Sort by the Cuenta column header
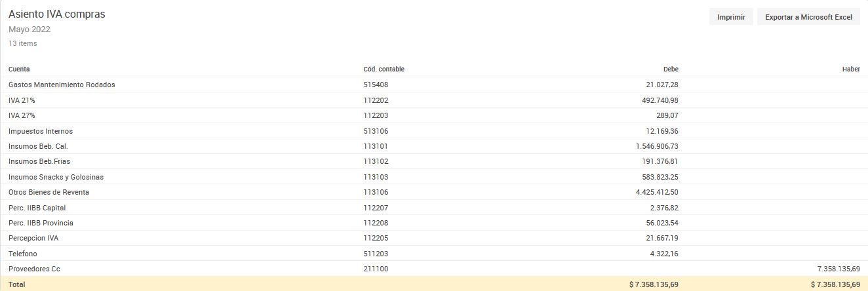Image resolution: width=868 pixels, height=291 pixels. click(x=19, y=69)
